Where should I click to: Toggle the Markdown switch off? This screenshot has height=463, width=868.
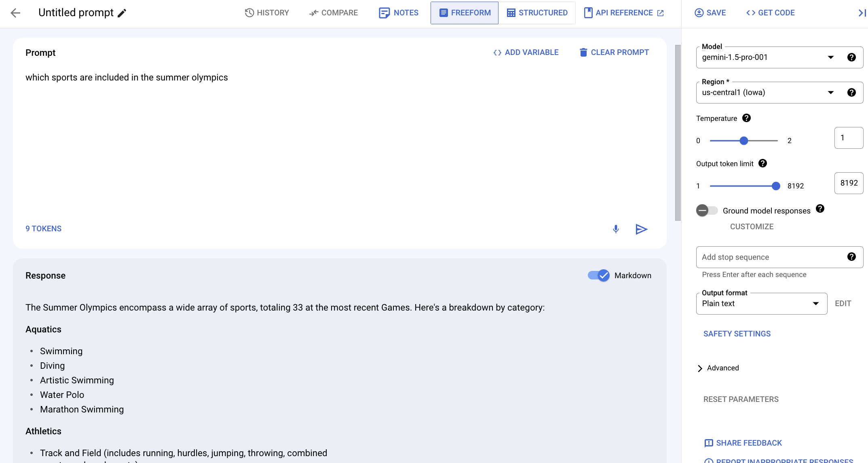tap(599, 275)
